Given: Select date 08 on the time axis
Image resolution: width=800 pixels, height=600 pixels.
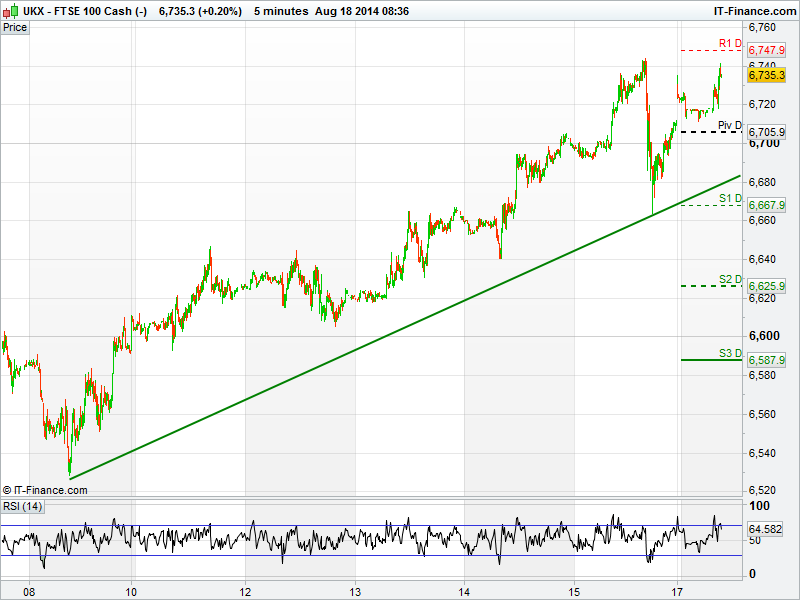Looking at the screenshot, I should click(28, 590).
